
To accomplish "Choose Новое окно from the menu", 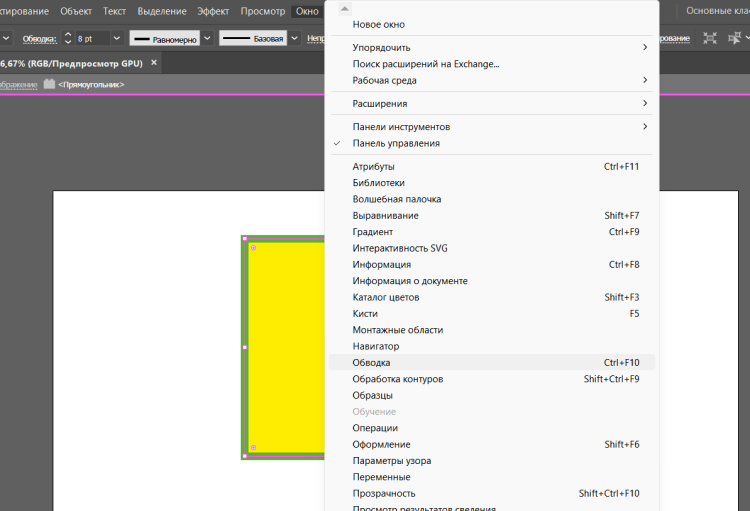I will pyautogui.click(x=492, y=24).
